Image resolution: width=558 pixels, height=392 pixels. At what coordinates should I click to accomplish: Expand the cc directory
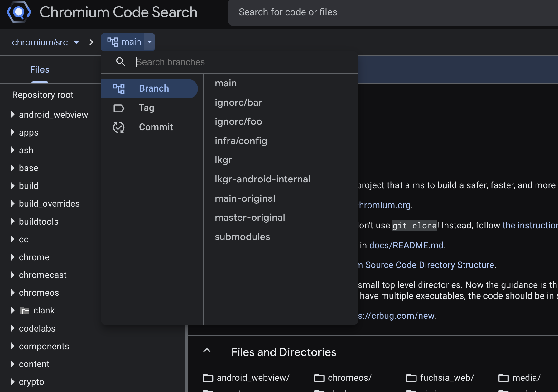13,239
